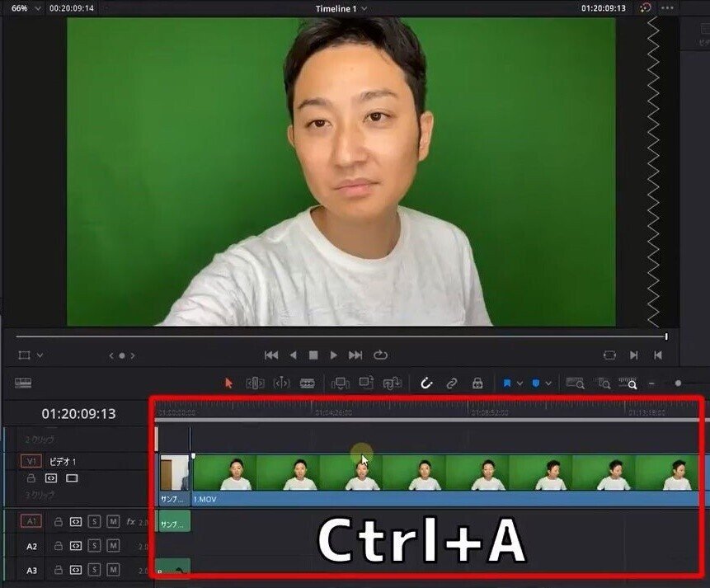Select the Selection Mode arrow tool
Image resolution: width=710 pixels, height=588 pixels.
pyautogui.click(x=228, y=383)
